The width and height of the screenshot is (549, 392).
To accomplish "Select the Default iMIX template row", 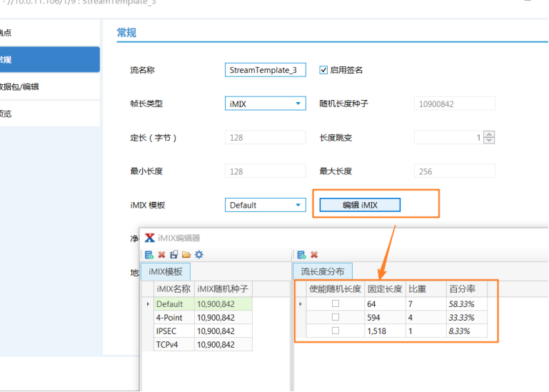I will click(x=203, y=304).
